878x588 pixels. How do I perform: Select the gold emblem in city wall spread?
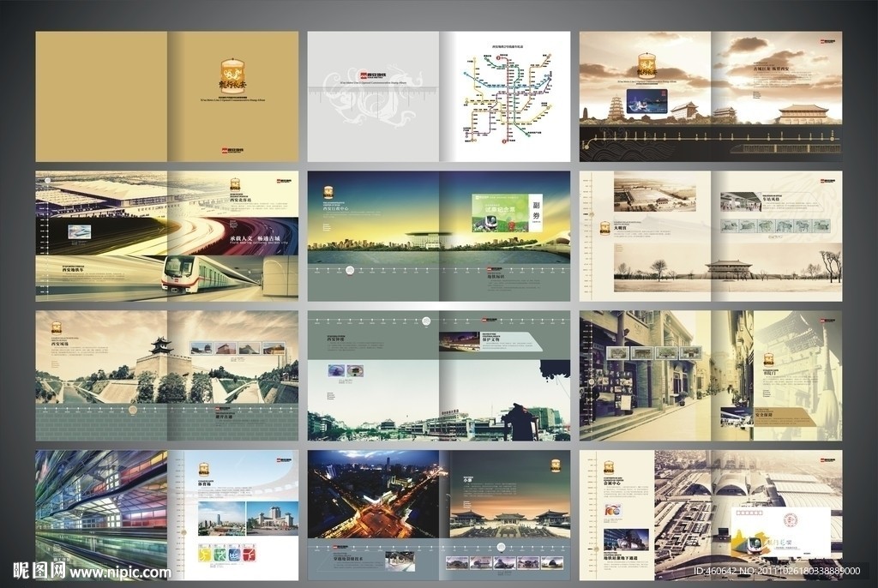pos(57,329)
